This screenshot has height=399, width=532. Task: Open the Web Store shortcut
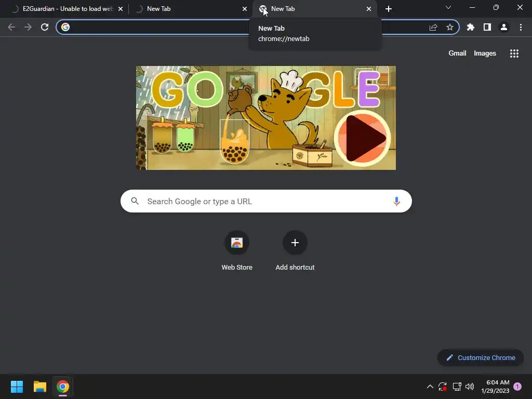[x=237, y=250]
